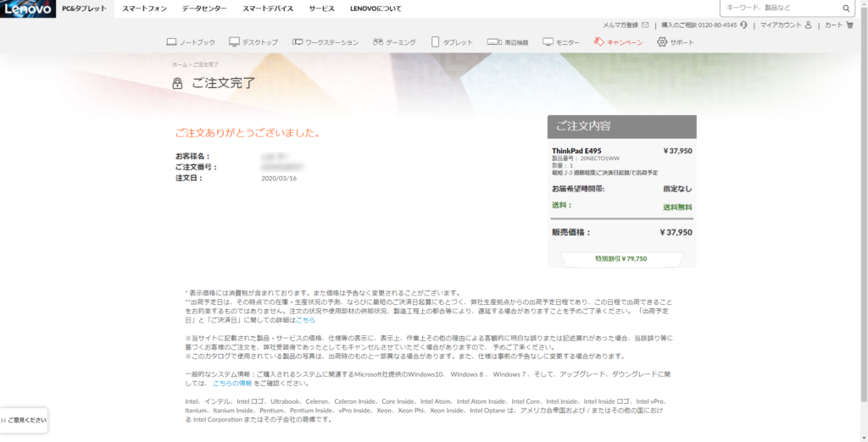Click the ワークステーション icon
868x442 pixels.
[298, 42]
